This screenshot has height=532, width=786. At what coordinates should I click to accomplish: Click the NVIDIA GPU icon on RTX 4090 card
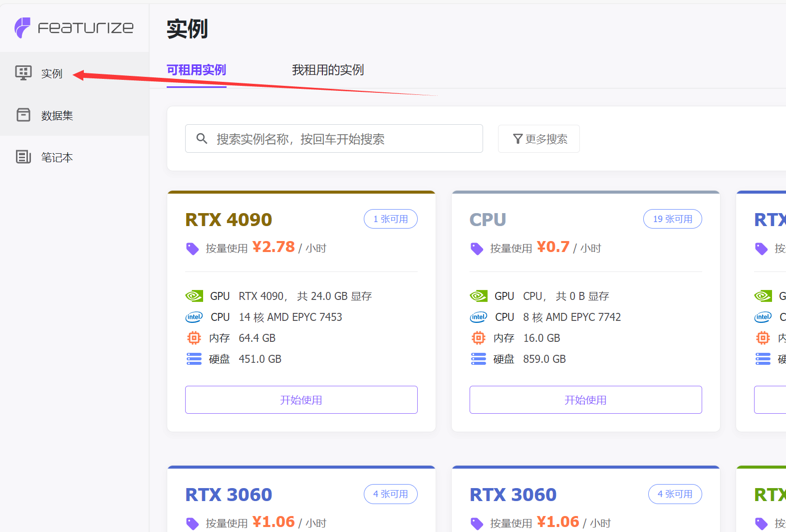click(x=194, y=296)
